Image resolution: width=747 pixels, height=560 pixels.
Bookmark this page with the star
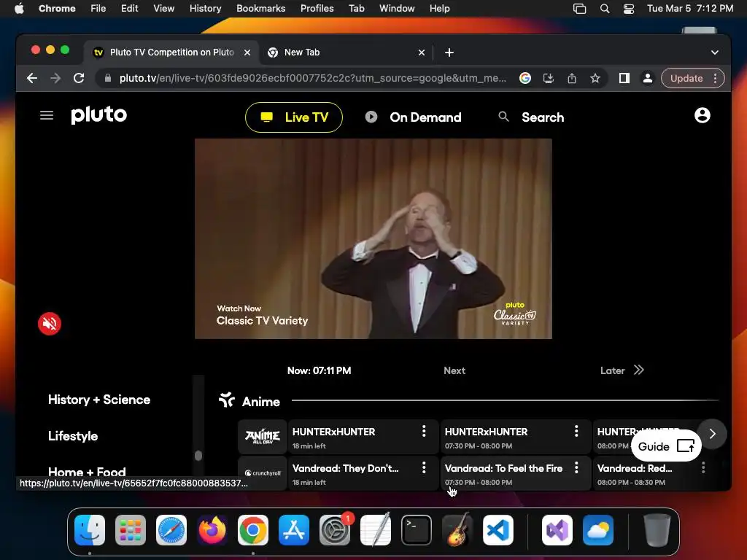tap(595, 78)
